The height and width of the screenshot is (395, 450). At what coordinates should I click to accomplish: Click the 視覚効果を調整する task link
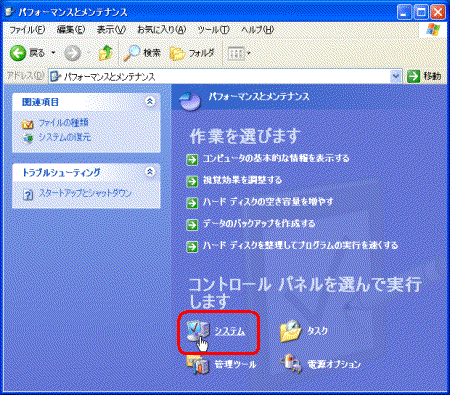tap(242, 180)
